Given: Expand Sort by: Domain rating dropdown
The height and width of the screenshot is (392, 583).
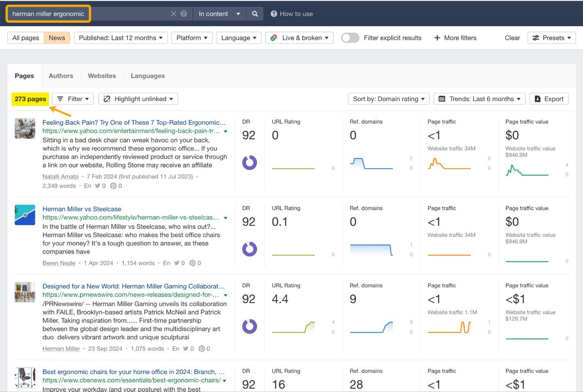Looking at the screenshot, I should pyautogui.click(x=389, y=99).
